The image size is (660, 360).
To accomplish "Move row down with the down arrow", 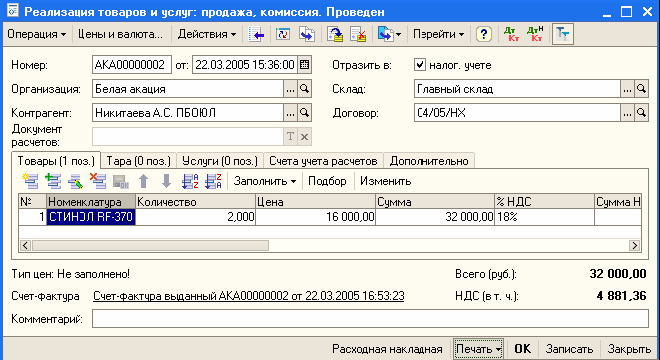I will click(x=166, y=181).
